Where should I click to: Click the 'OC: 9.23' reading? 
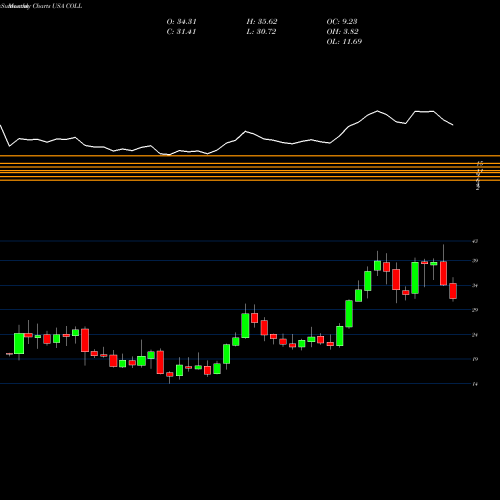[x=342, y=22]
